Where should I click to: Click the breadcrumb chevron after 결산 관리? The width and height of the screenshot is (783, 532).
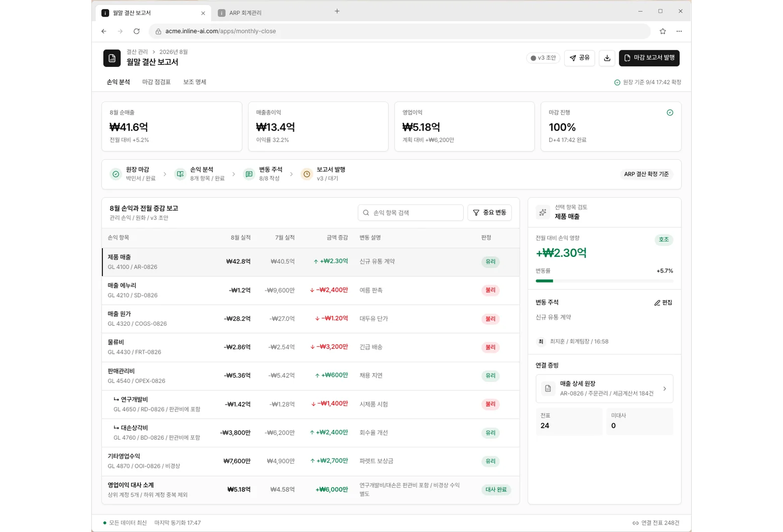pos(154,52)
